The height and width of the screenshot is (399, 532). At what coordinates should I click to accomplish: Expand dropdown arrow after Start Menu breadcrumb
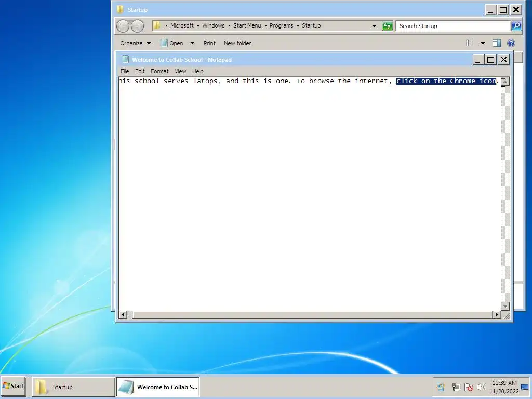click(x=265, y=26)
